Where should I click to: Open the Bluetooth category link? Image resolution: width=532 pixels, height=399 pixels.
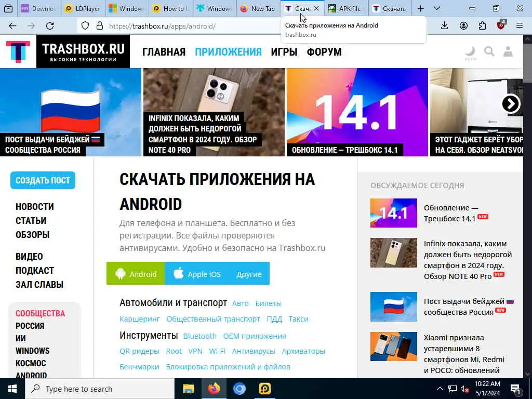pyautogui.click(x=200, y=336)
